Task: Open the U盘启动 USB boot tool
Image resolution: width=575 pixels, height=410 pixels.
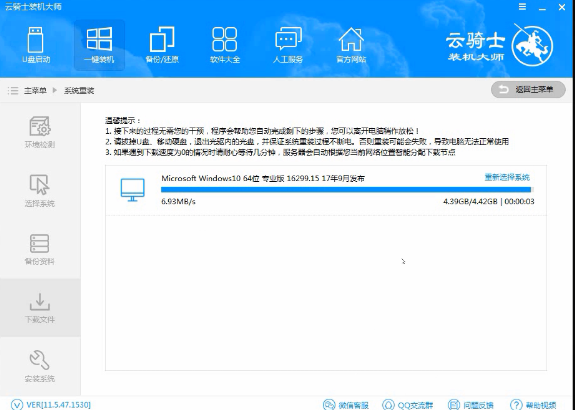Action: click(x=36, y=45)
